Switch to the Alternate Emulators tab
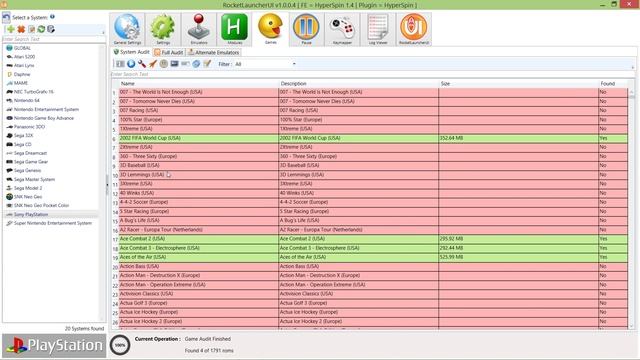 (213, 53)
